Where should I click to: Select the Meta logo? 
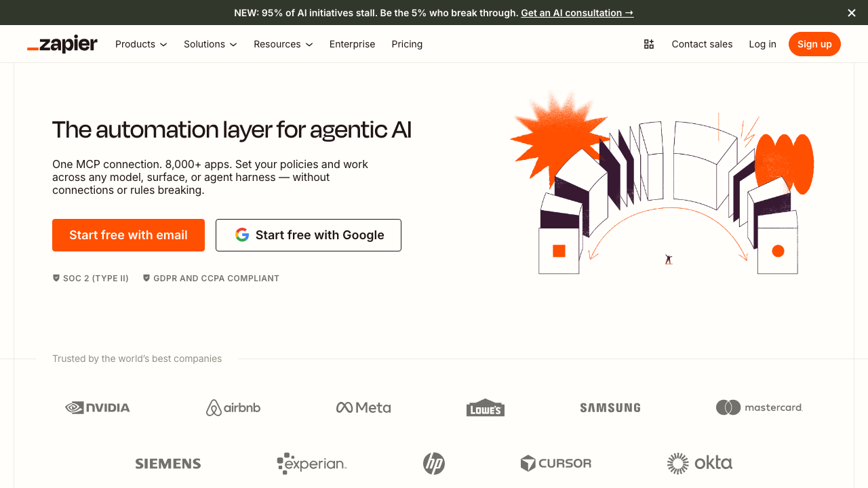[x=363, y=407]
